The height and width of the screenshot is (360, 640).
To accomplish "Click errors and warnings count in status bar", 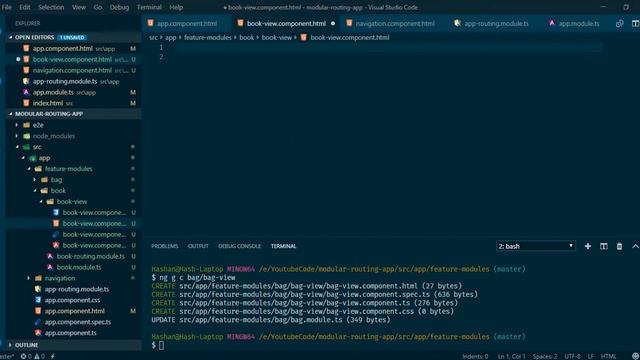I will [33, 356].
